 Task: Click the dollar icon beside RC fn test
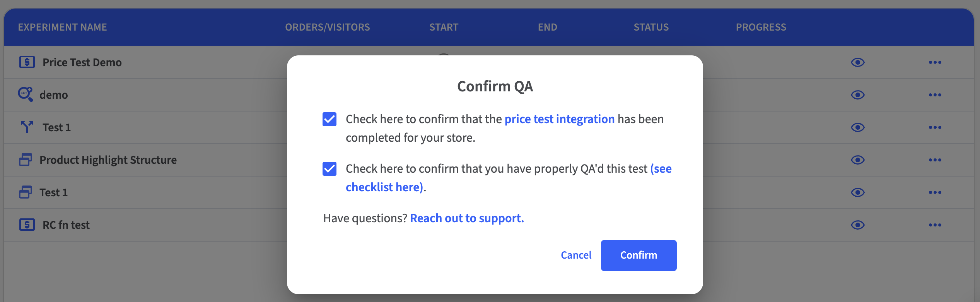click(x=27, y=225)
